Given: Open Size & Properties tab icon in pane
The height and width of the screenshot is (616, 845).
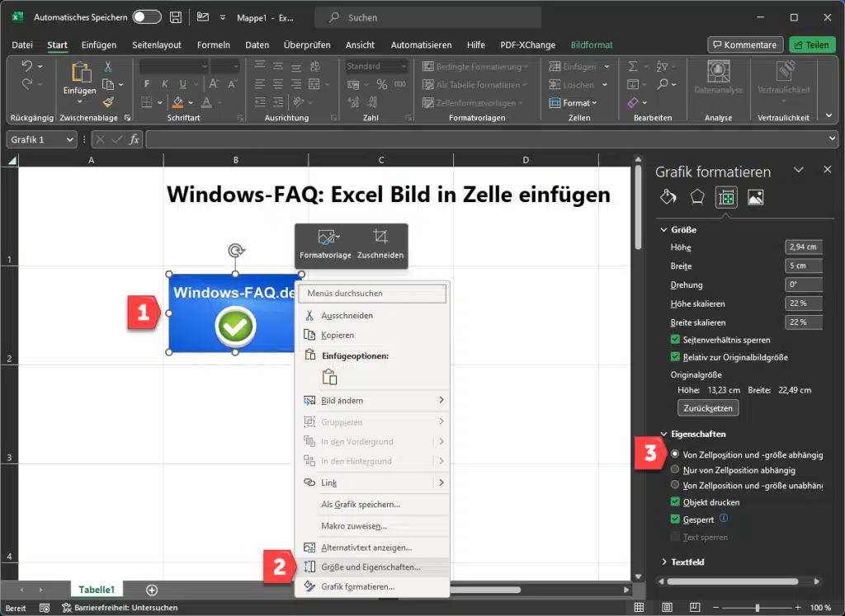Looking at the screenshot, I should click(726, 197).
